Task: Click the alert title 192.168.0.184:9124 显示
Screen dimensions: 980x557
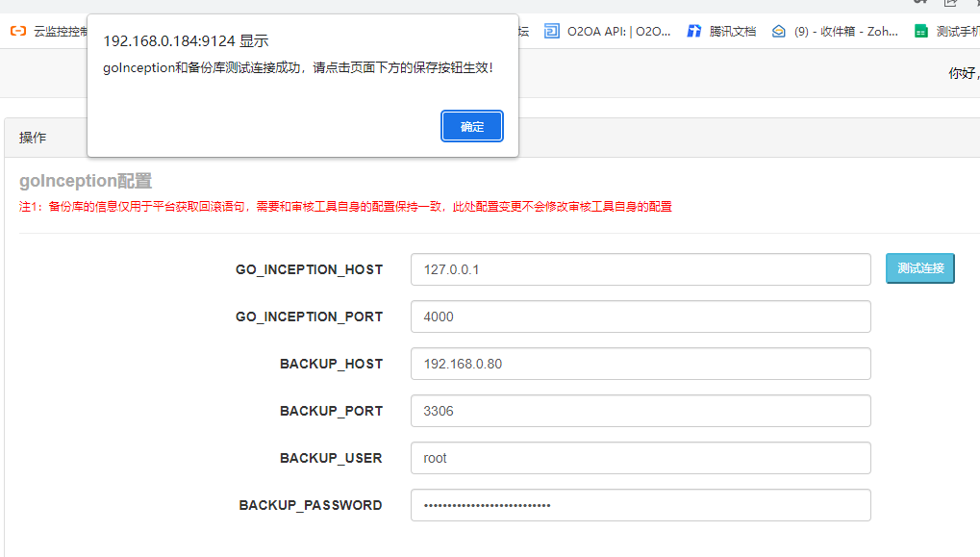Action: 186,40
